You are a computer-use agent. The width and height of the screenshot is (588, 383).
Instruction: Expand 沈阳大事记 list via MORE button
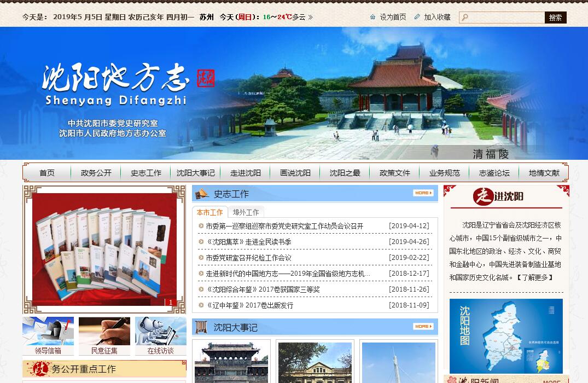(423, 327)
